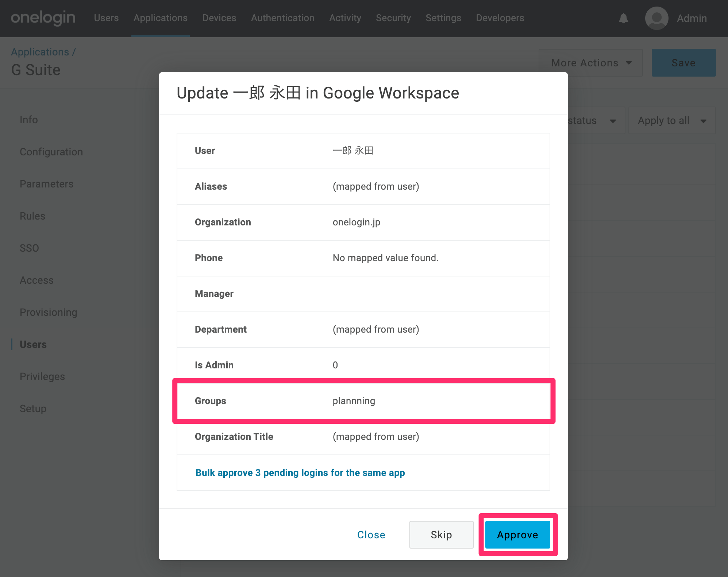
Task: Click the Organization value 'onelogin.jp'
Action: 357,222
